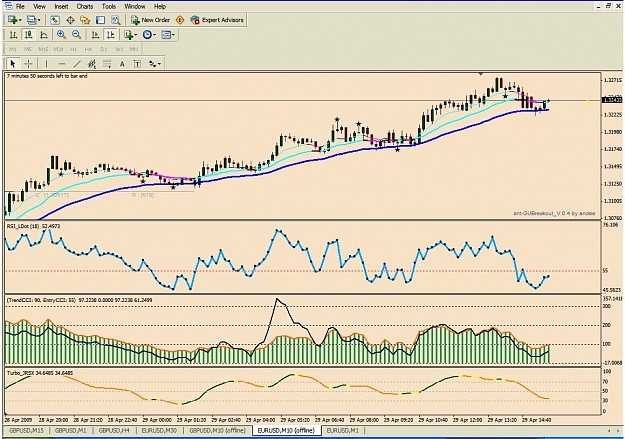Expand the Arrows dropdown arrow

coord(159,64)
